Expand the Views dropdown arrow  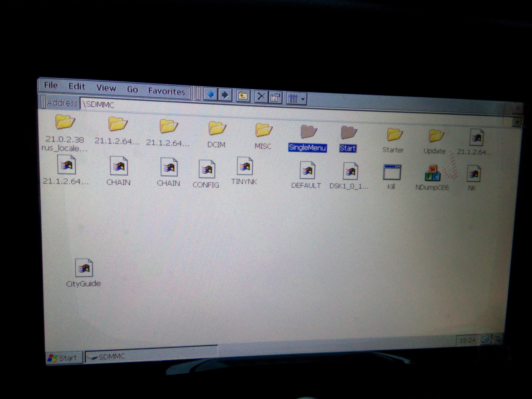[x=303, y=99]
